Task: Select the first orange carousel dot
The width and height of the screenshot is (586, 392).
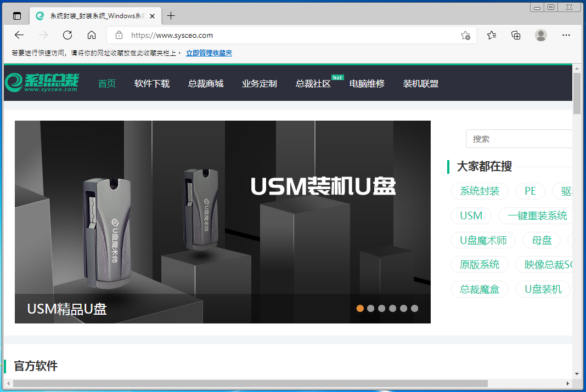Action: point(360,308)
